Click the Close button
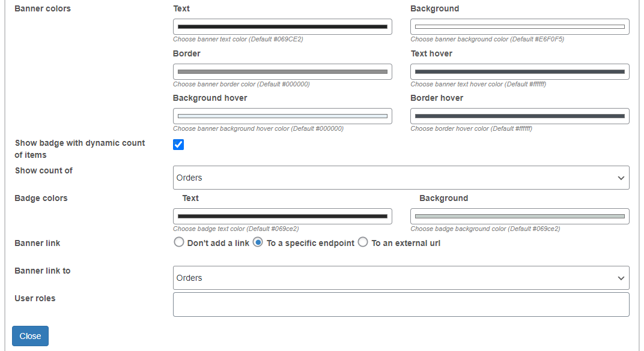 [x=29, y=335]
